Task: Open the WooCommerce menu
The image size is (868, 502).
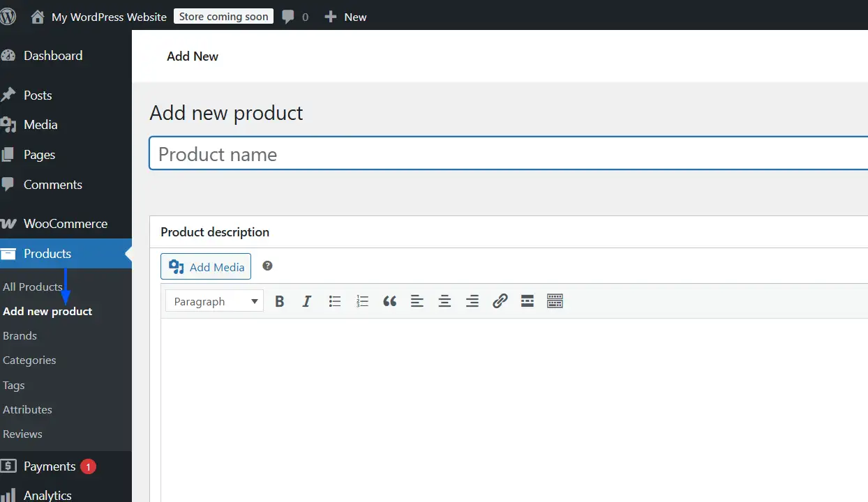Action: point(66,224)
